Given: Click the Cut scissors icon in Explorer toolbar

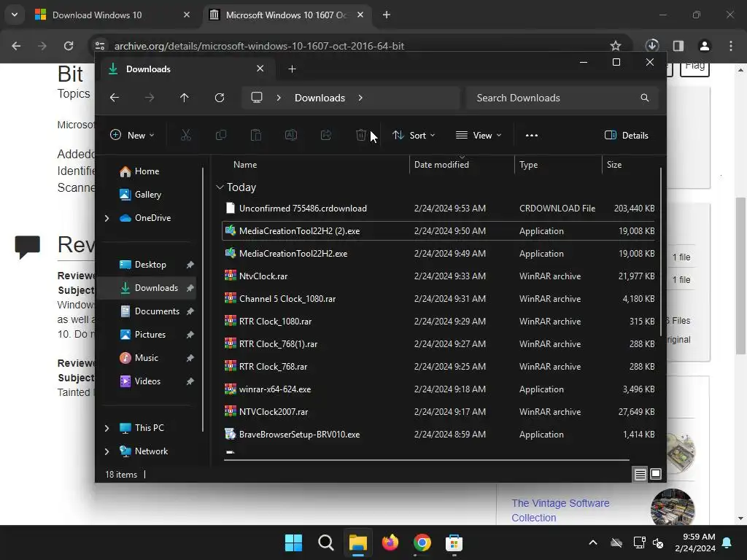Looking at the screenshot, I should (186, 135).
